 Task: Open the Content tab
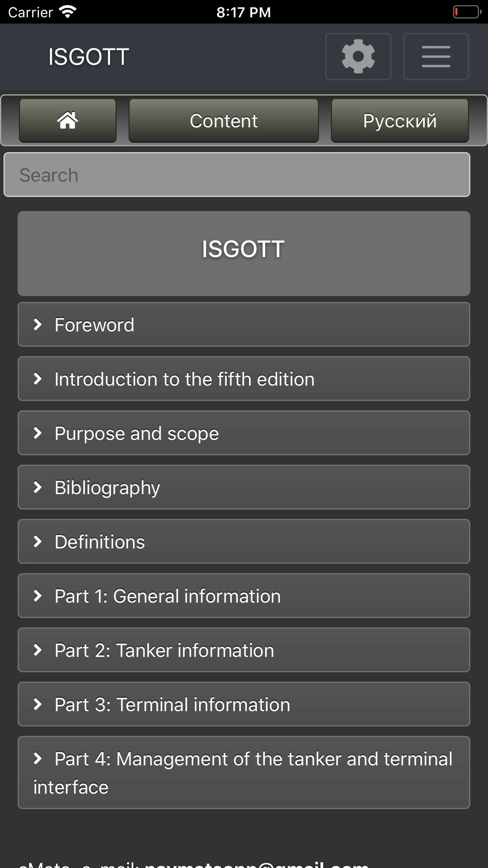click(x=224, y=120)
